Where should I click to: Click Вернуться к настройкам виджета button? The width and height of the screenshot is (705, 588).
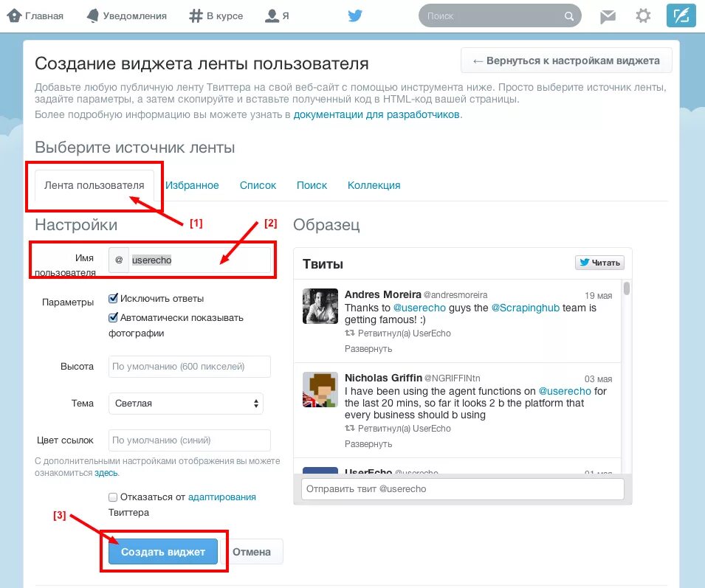click(566, 60)
